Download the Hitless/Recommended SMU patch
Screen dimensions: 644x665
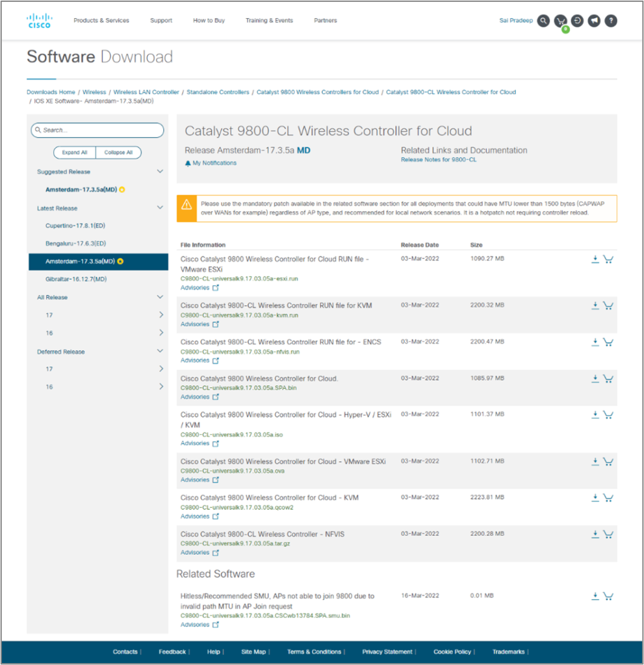[x=595, y=596]
